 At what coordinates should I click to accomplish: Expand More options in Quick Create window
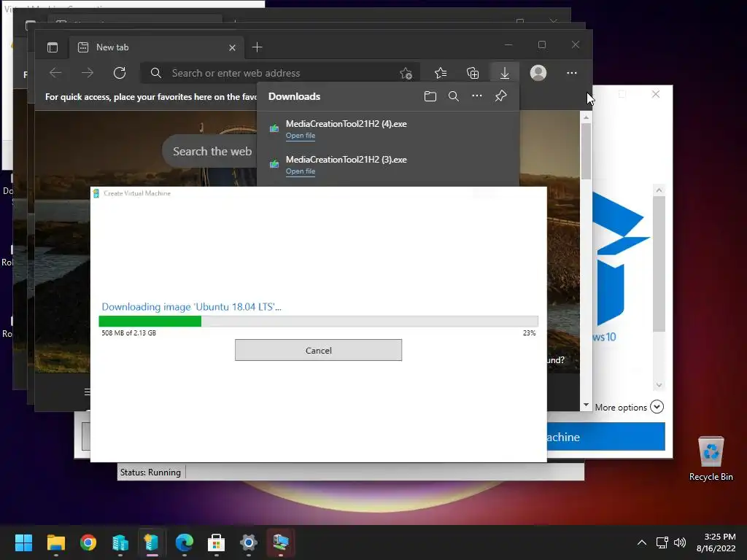(x=629, y=407)
